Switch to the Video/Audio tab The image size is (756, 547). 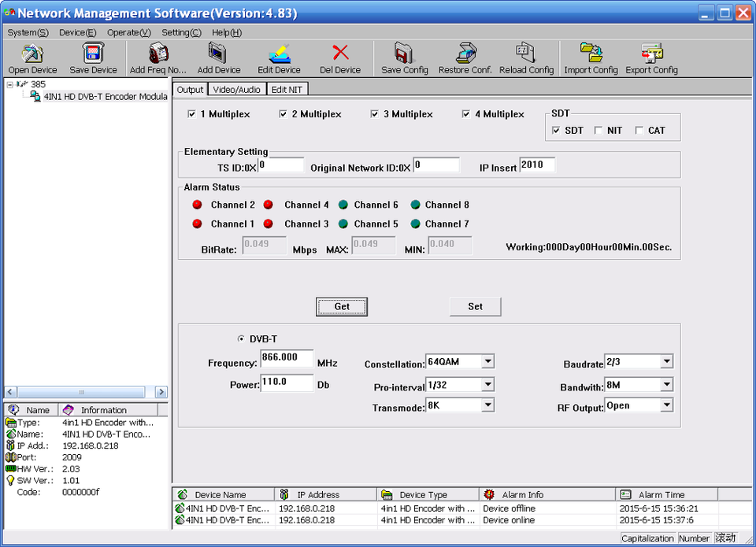point(237,90)
